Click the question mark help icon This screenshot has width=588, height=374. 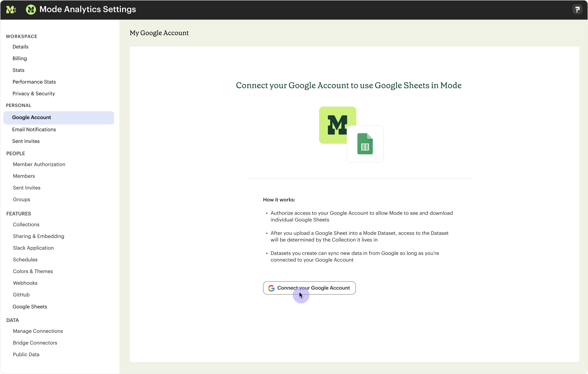point(577,9)
